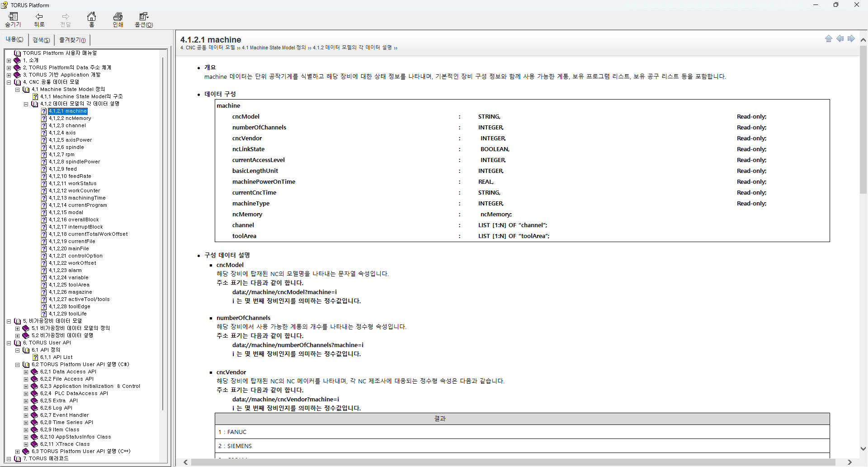Collapse the '4. CNC 공통 데이터 모델' node
Screen dimensions: 868x467
tap(9, 82)
